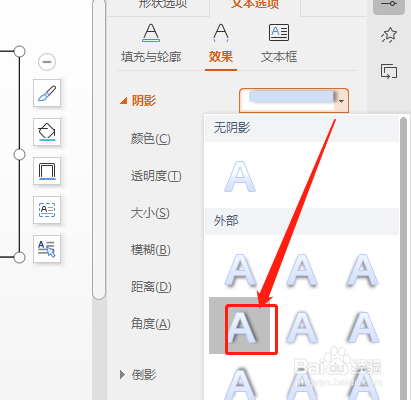Click the star sidebar icon
This screenshot has height=400, width=411.
coord(389,35)
